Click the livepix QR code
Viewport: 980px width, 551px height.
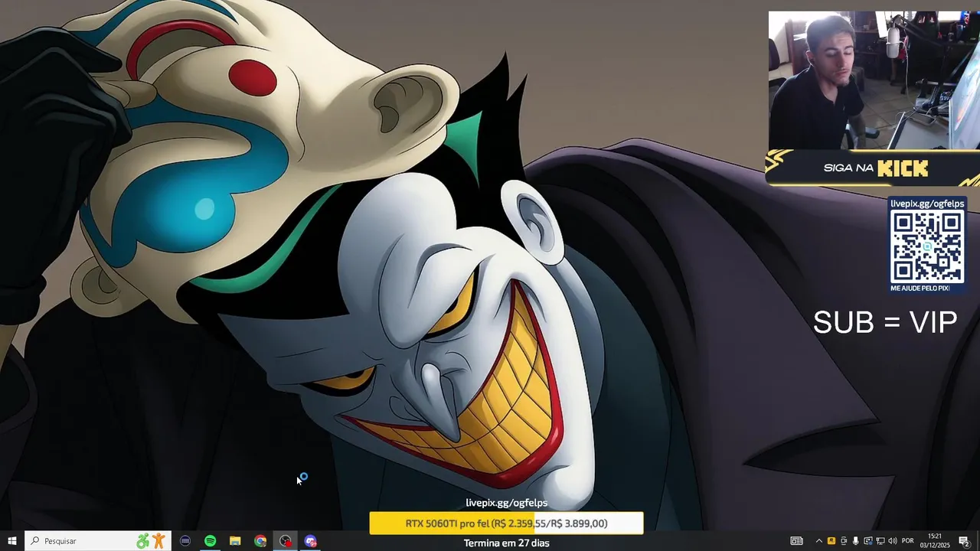pyautogui.click(x=927, y=247)
